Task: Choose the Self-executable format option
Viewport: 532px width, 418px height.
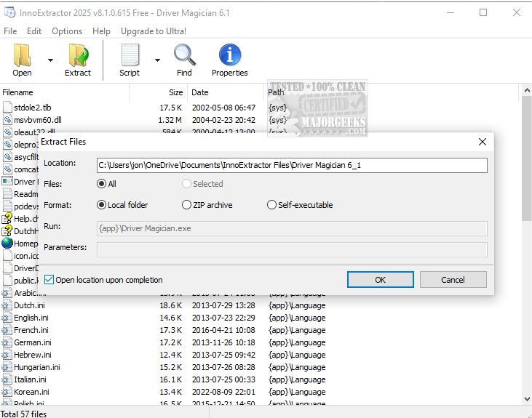Action: coord(271,205)
